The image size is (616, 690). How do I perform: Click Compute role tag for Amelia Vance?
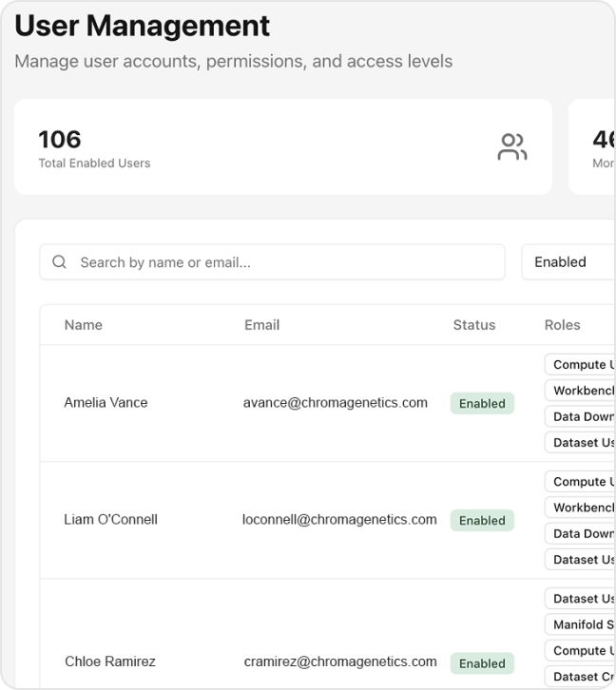[580, 364]
